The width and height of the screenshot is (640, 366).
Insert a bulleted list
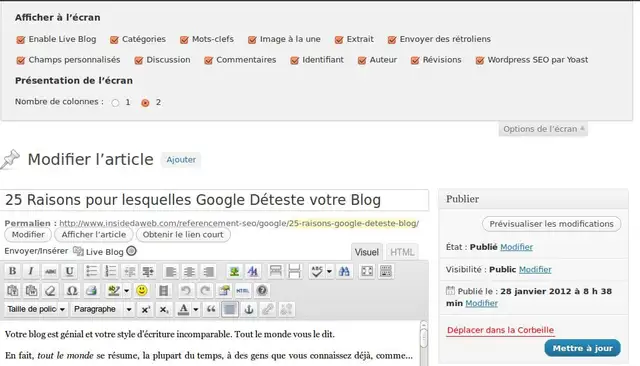[x=91, y=271]
